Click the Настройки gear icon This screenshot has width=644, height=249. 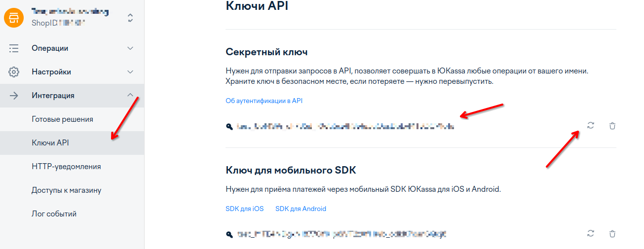14,72
